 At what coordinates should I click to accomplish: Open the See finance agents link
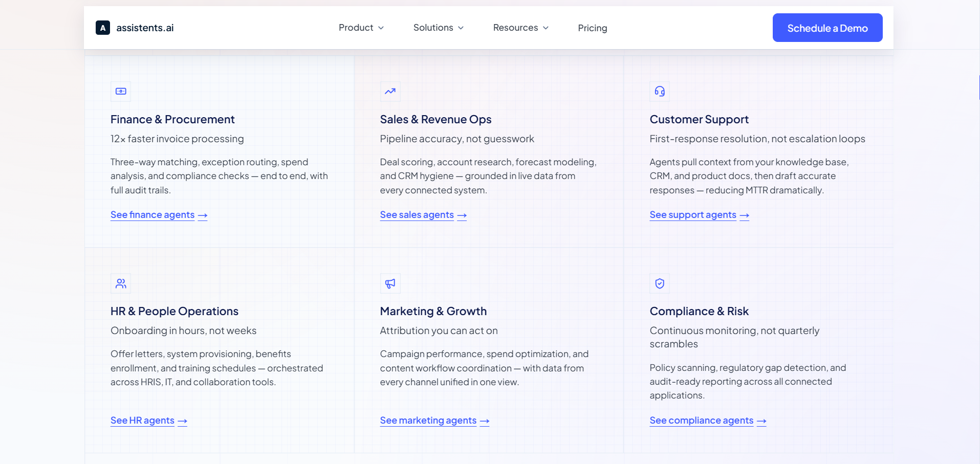pyautogui.click(x=159, y=215)
